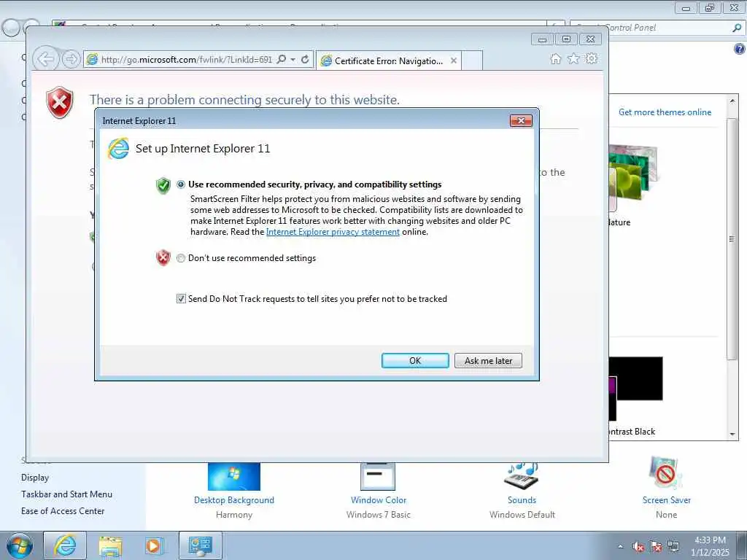Open Display link in Control Panel sidebar
This screenshot has width=747, height=560.
click(x=35, y=477)
